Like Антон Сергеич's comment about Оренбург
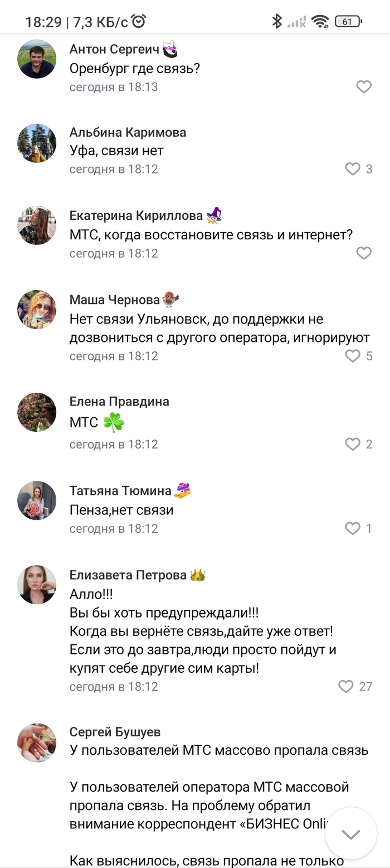The image size is (390, 868). [x=364, y=87]
